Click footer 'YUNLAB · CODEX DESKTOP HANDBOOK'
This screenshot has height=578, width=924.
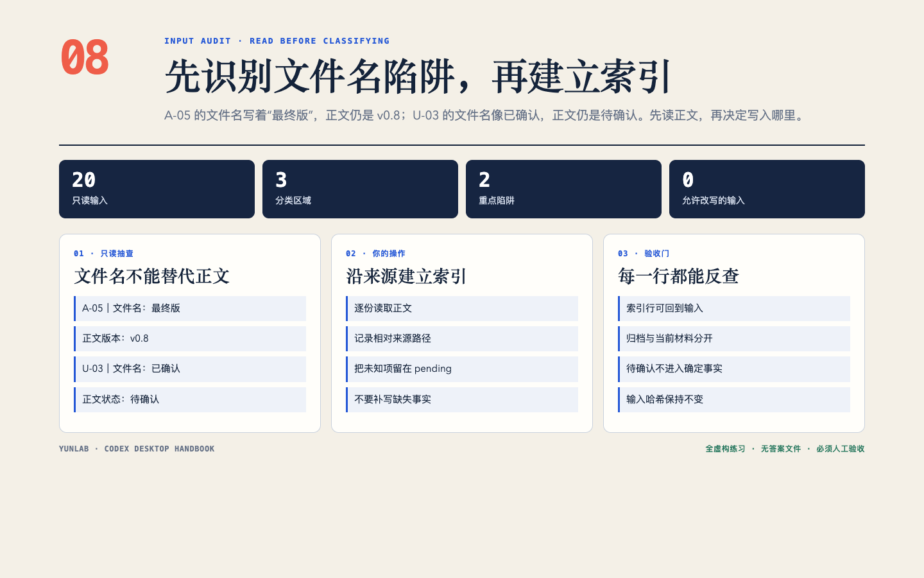pos(137,449)
